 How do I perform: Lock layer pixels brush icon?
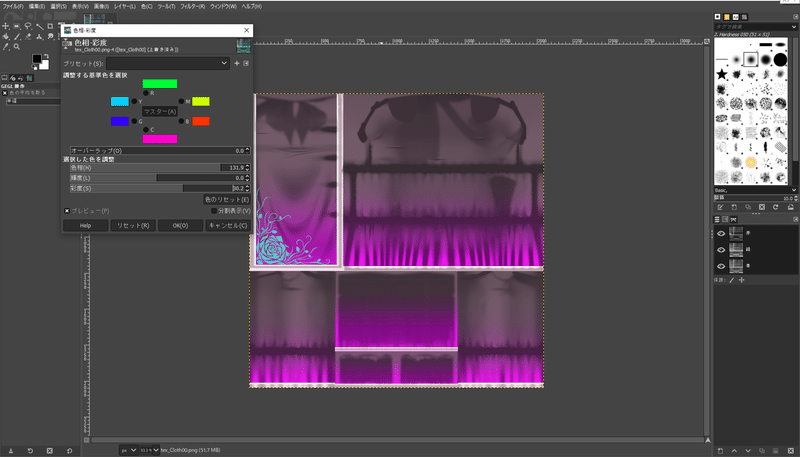pyautogui.click(x=732, y=280)
